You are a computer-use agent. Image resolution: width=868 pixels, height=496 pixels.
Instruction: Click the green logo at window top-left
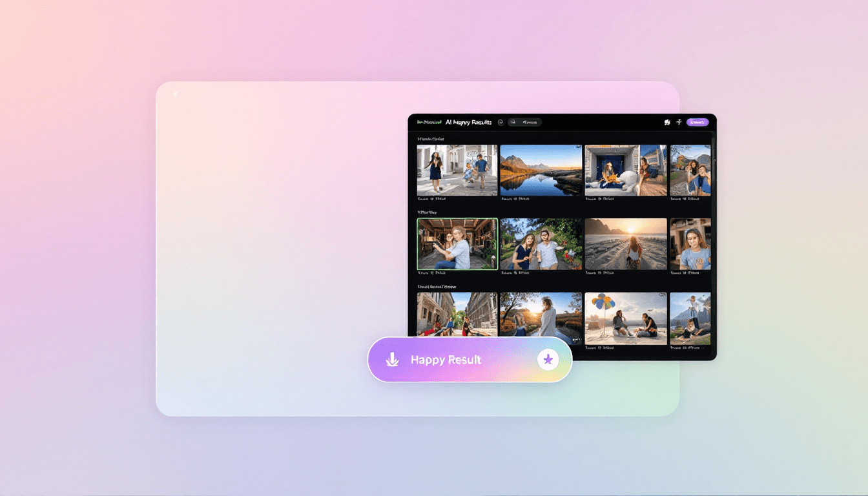[429, 122]
